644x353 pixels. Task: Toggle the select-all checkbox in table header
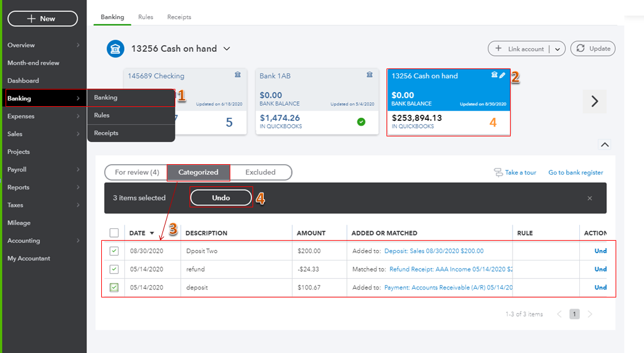(x=114, y=233)
